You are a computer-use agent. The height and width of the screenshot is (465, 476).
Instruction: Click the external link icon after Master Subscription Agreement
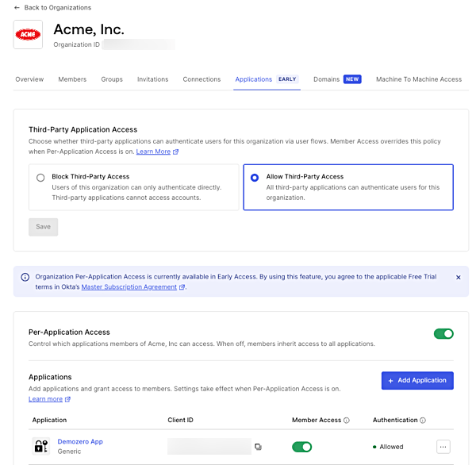click(182, 287)
